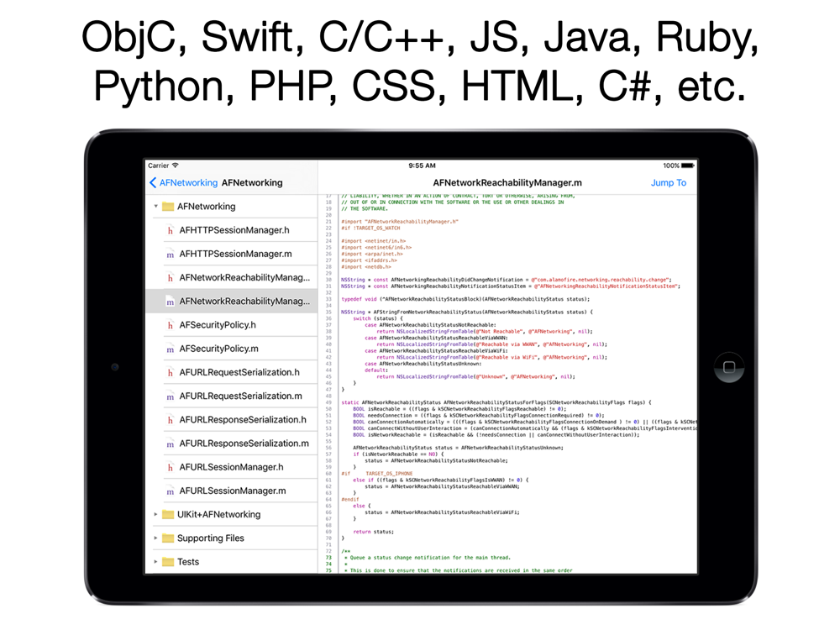Click the h icon of AFURLSessionManager.h

pyautogui.click(x=170, y=467)
